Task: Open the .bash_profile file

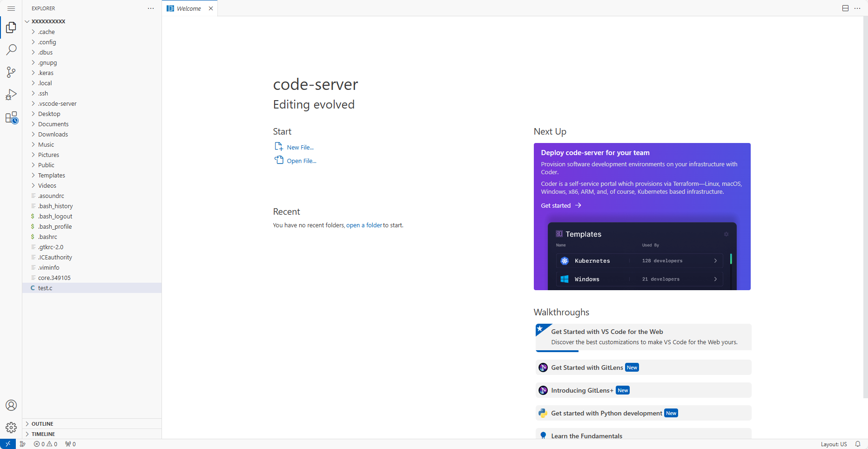Action: (92, 226)
